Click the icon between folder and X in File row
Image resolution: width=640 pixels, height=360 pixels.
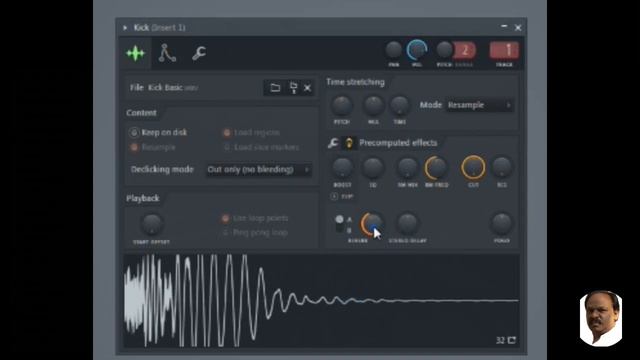[293, 87]
